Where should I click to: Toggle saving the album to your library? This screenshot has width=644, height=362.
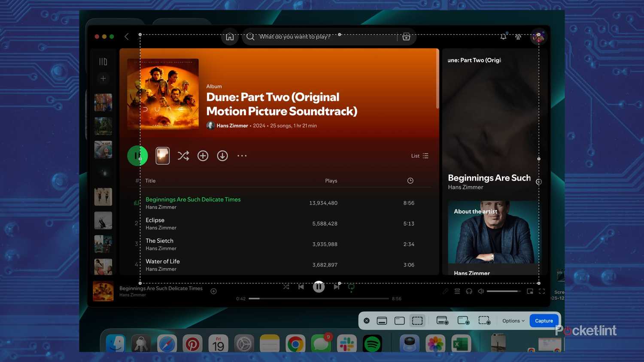pyautogui.click(x=203, y=155)
